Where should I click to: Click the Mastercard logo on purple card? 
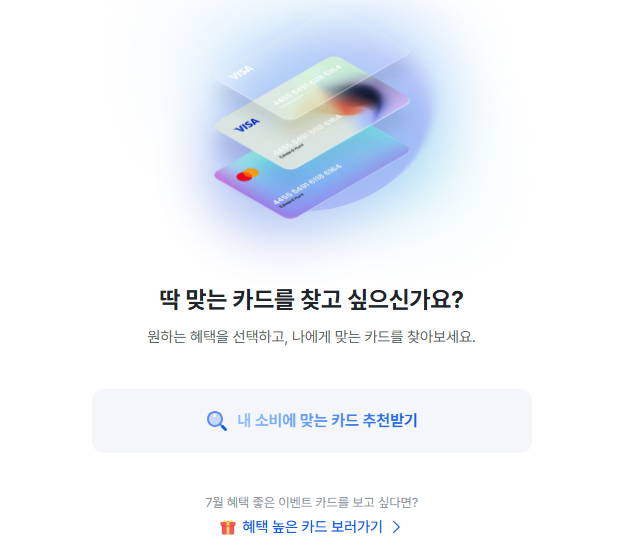tap(247, 174)
